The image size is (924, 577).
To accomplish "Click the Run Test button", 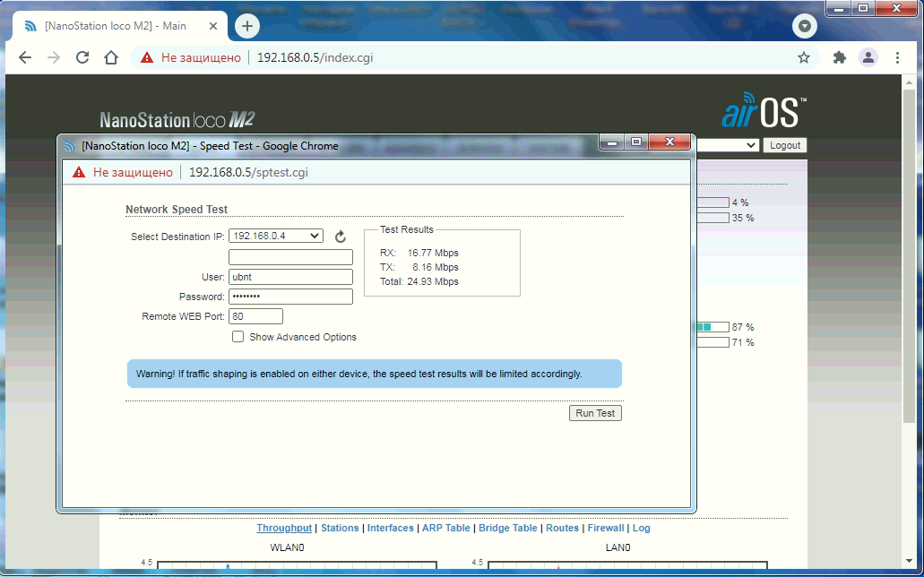I will click(x=595, y=413).
